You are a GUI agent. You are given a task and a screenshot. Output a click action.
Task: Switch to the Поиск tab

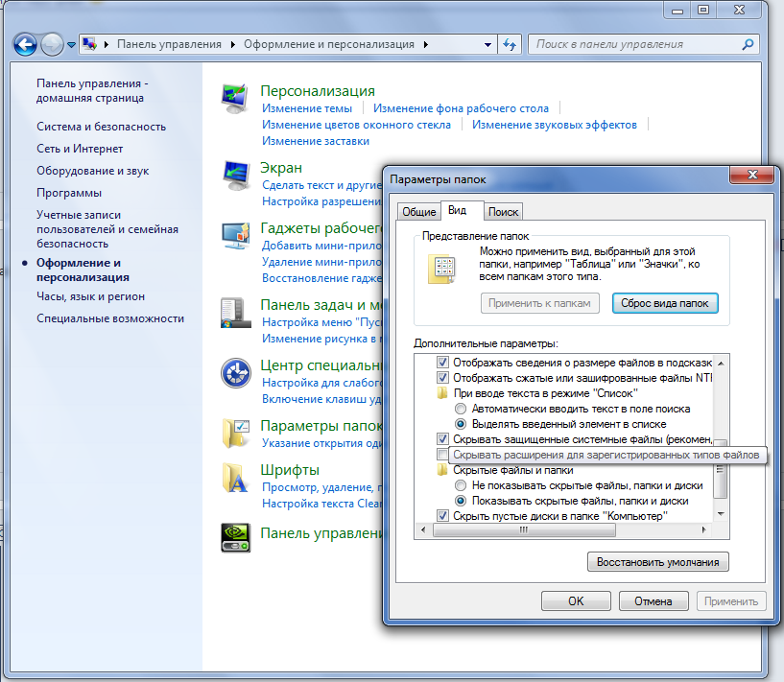503,212
